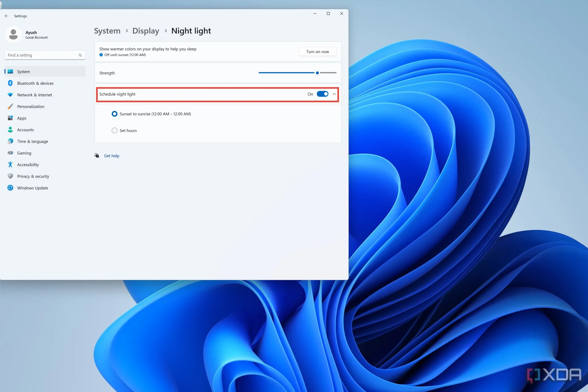Navigate to Display via breadcrumb
Screen dimensions: 588x392
tap(145, 31)
